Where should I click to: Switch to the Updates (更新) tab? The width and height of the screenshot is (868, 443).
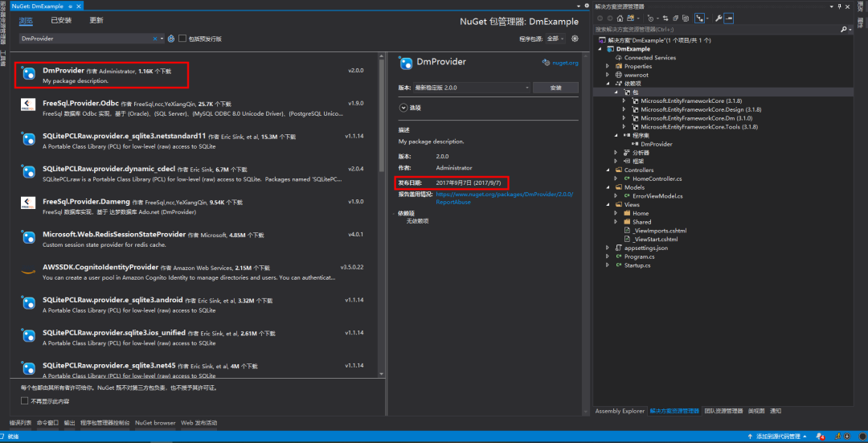point(96,20)
